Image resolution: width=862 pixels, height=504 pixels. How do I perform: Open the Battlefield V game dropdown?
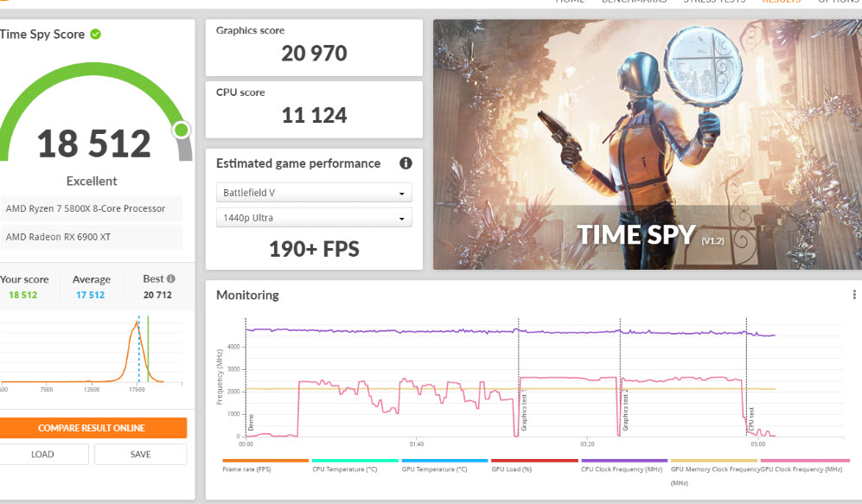click(314, 193)
